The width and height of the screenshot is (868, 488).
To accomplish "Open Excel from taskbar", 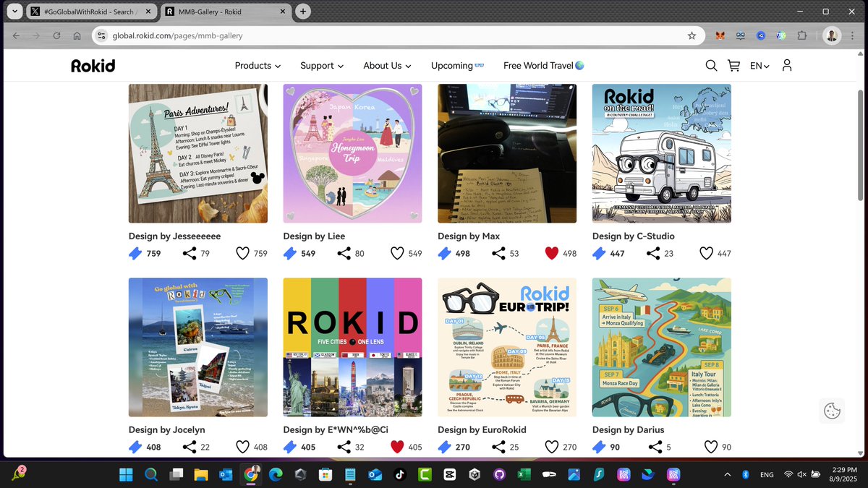I will (x=524, y=475).
